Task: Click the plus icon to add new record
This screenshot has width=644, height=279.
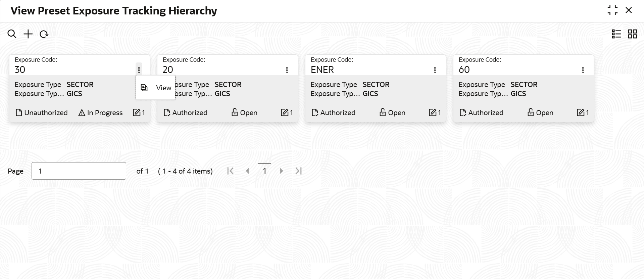Action: [x=28, y=34]
